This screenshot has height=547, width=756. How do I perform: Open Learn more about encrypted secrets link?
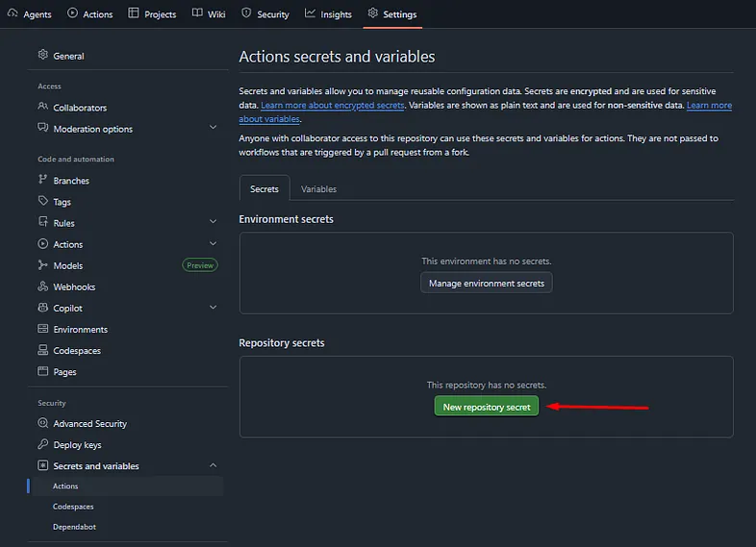point(333,105)
